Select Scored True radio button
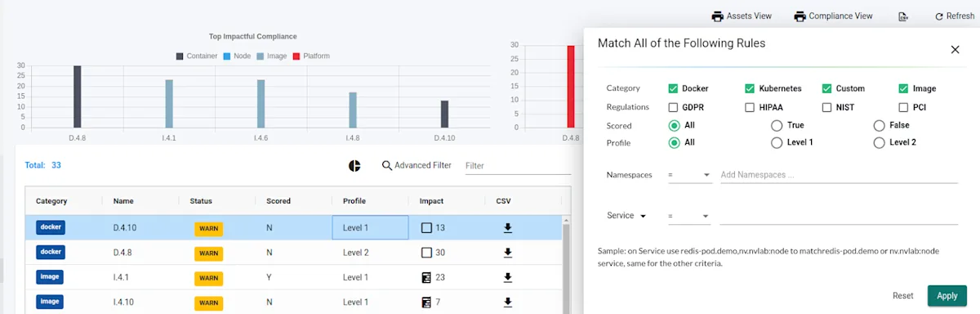 (x=777, y=126)
